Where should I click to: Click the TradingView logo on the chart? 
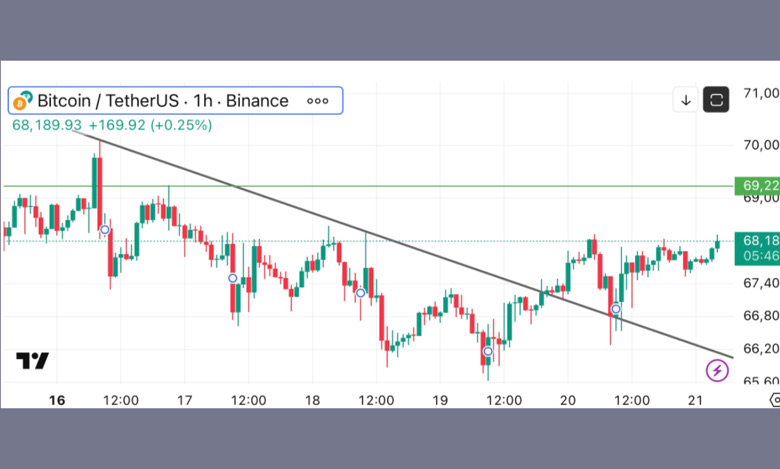pos(33,361)
